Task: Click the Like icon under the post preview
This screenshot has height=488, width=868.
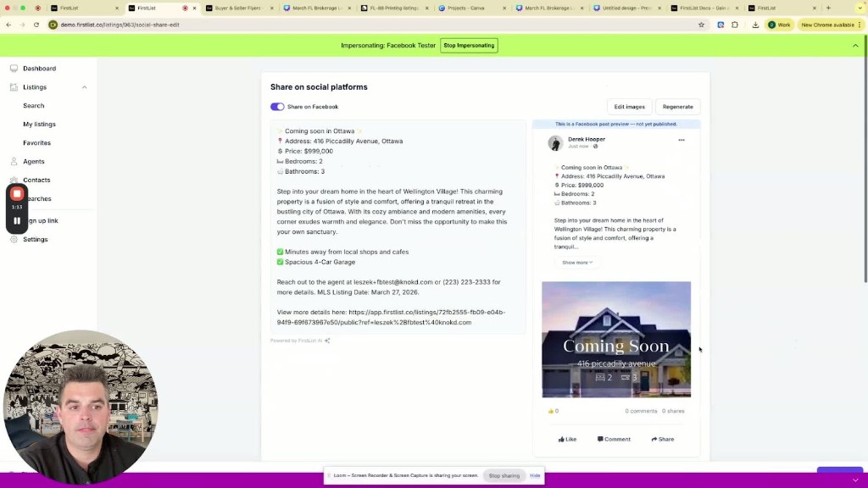Action: [x=561, y=439]
